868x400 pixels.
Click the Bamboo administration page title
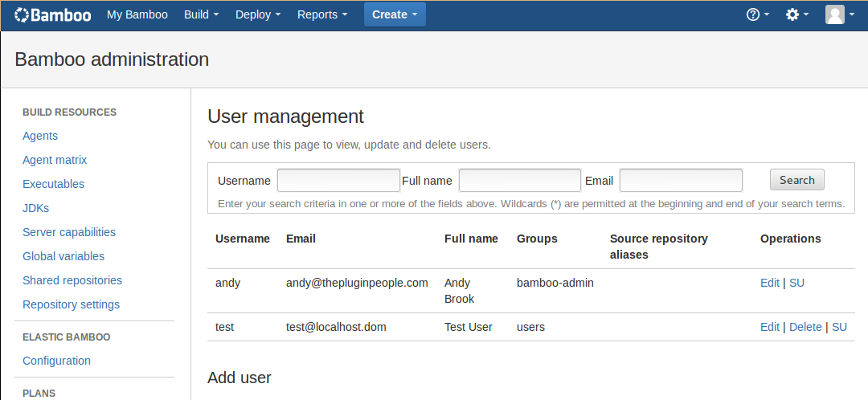point(112,59)
